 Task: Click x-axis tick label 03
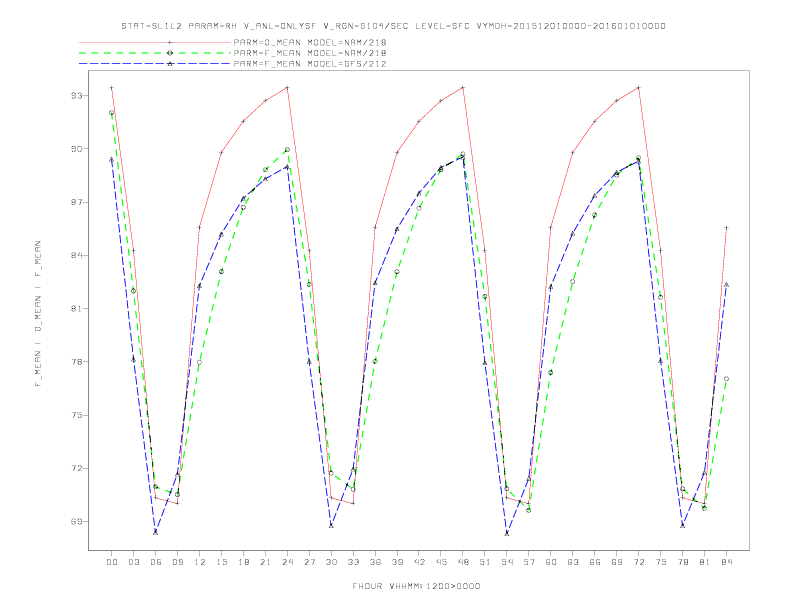click(133, 562)
